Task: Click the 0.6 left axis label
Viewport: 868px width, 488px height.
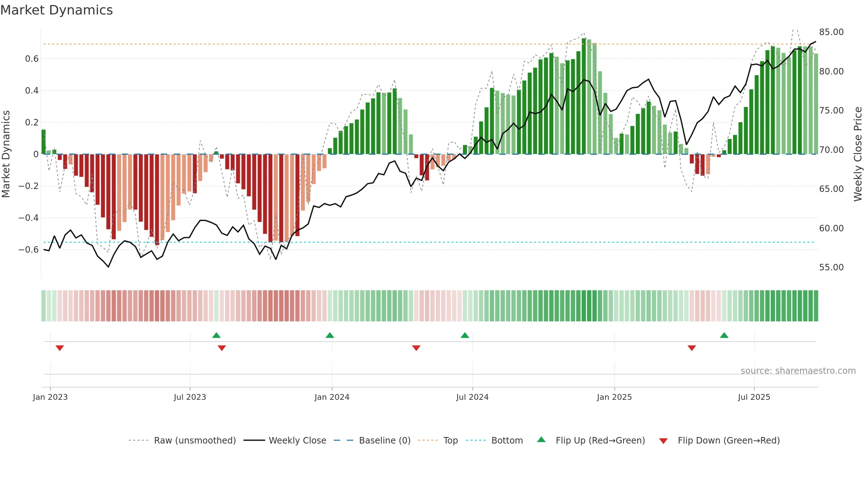Action: (x=32, y=59)
